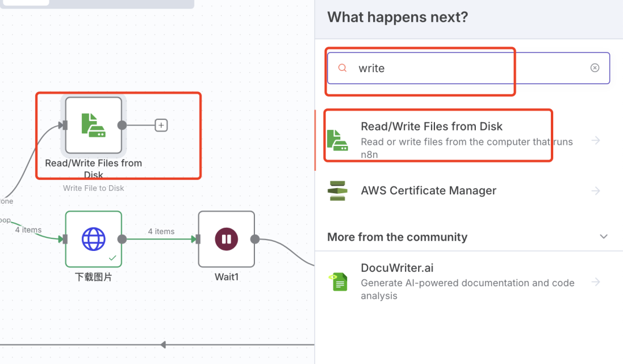Click the arrow beside AWS Certificate Manager

[x=596, y=191]
